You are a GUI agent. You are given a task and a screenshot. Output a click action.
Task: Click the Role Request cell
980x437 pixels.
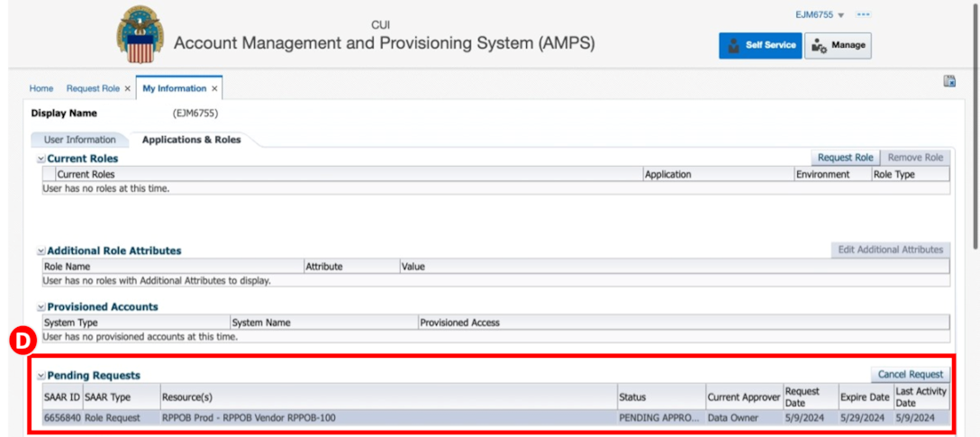pos(122,417)
